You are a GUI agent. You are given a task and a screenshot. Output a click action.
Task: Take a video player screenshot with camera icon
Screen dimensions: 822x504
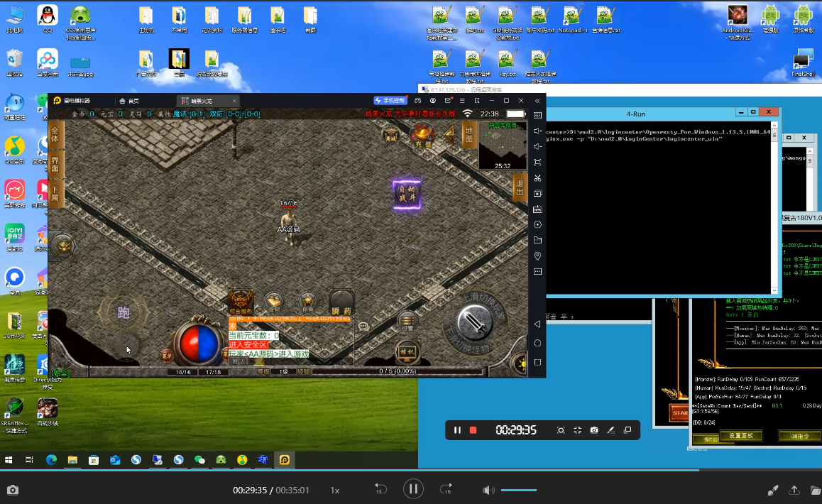pos(13,490)
